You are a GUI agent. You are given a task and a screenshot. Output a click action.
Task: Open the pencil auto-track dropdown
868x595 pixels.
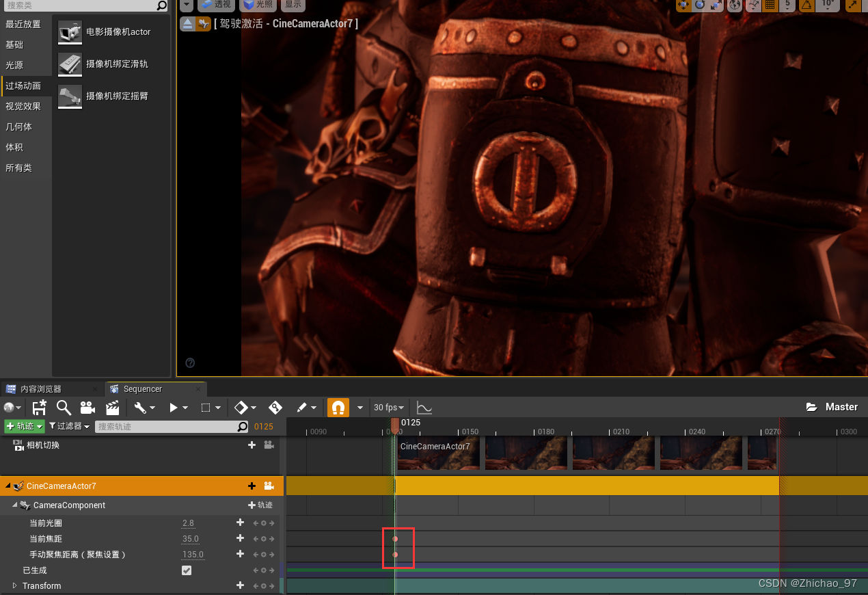[x=306, y=408]
